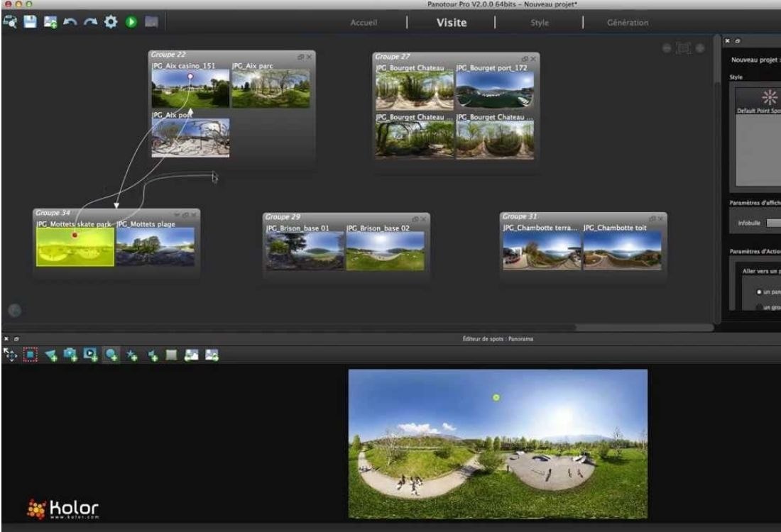Click the add panorama image icon
Image resolution: width=781 pixels, height=532 pixels.
(x=46, y=22)
